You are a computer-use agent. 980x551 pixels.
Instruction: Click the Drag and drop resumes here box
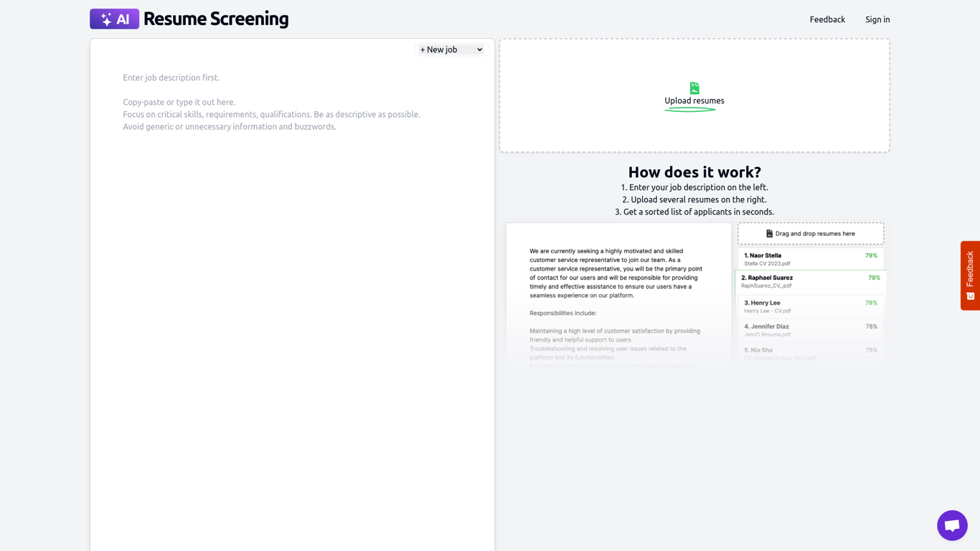click(x=811, y=234)
